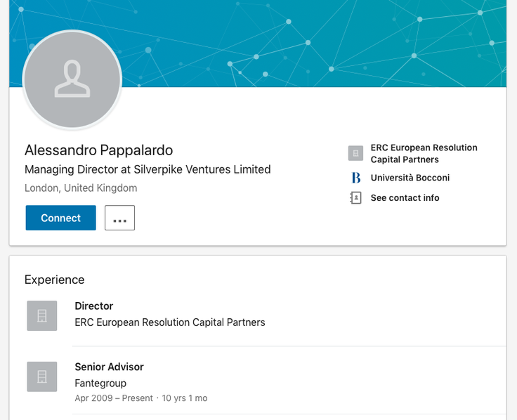
Task: Open the Director position title
Action: 94,306
